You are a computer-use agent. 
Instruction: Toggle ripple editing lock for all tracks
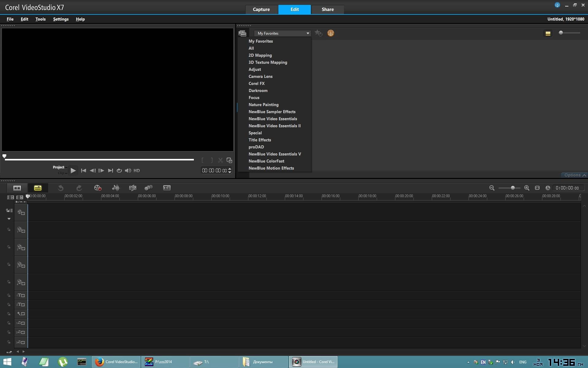[9, 210]
